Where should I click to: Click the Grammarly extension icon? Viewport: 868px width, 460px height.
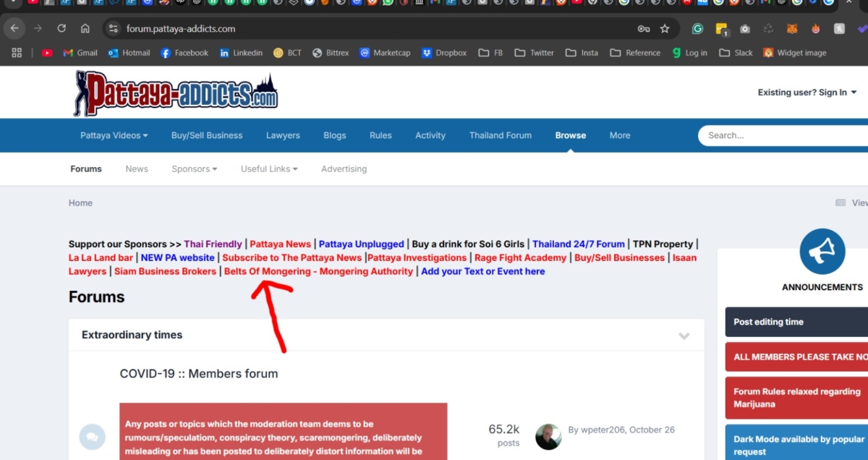click(697, 29)
